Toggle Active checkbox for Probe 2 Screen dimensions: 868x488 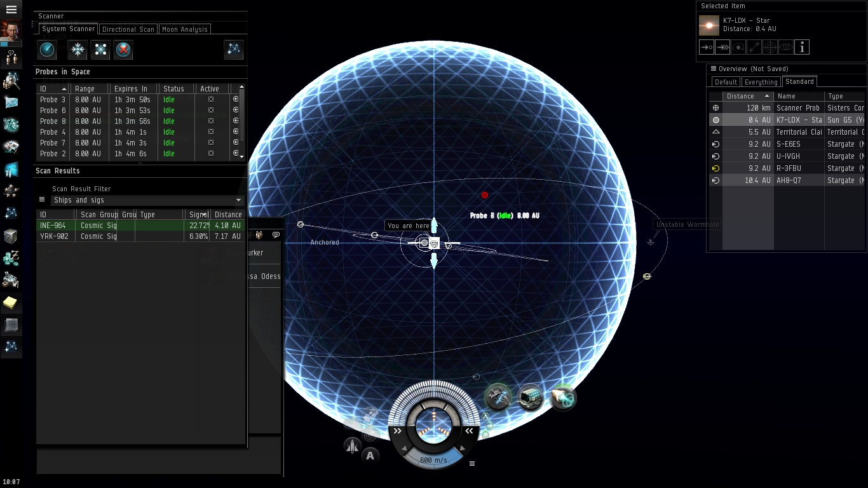[211, 154]
